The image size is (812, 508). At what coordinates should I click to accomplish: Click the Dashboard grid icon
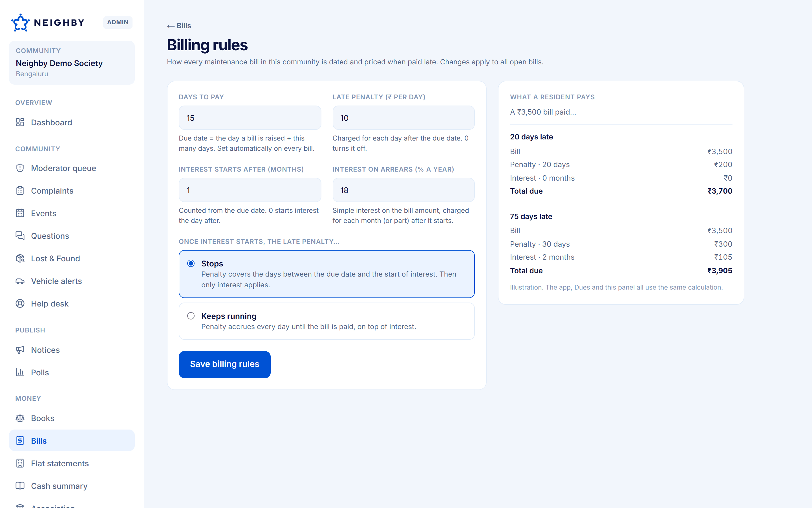[x=20, y=122]
